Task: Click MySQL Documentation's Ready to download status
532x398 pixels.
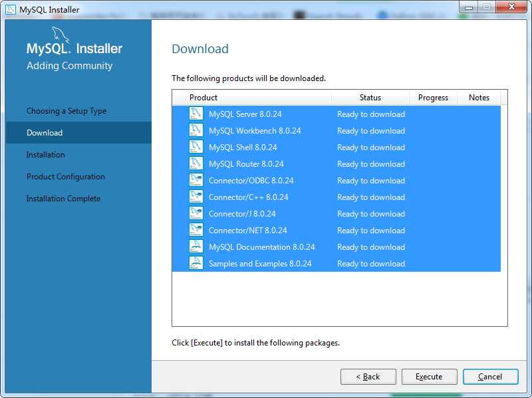Action: click(371, 247)
